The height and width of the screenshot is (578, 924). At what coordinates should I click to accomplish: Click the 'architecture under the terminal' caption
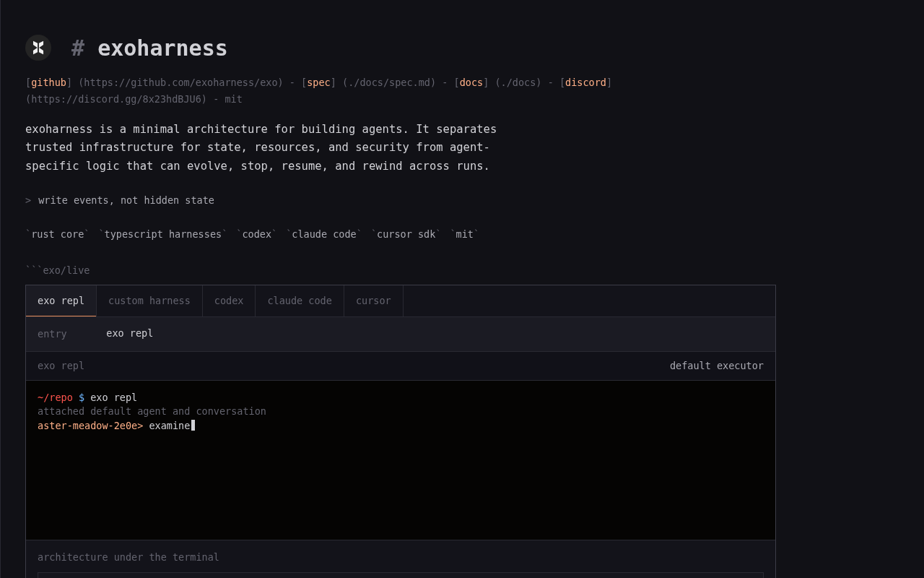(128, 557)
